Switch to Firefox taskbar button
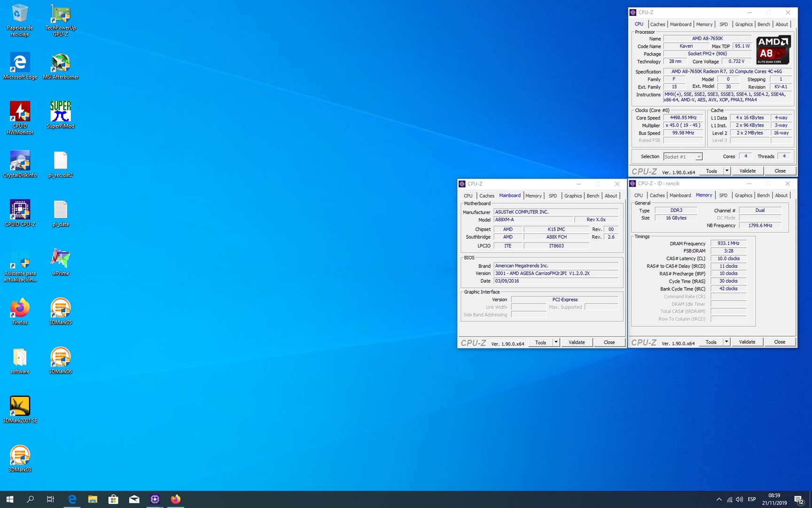Screen dimensions: 812x508 point(175,499)
